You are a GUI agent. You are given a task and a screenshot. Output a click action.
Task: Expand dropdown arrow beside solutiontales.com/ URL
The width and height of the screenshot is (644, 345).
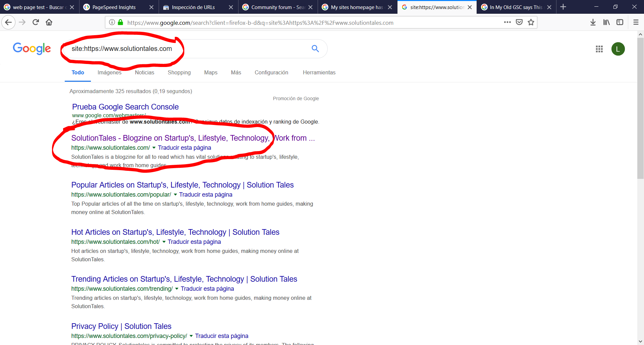[154, 148]
